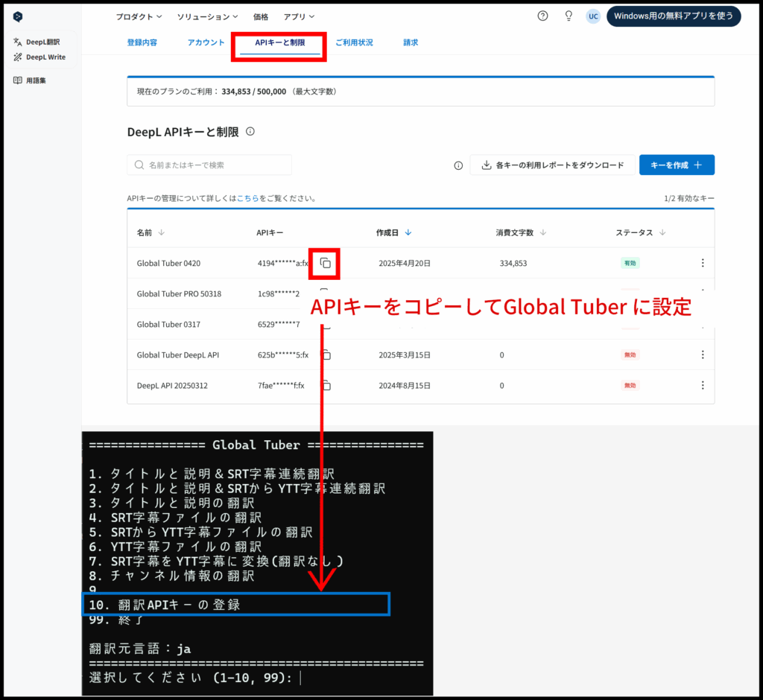Click the DeepL logo icon
The width and height of the screenshot is (763, 700).
click(x=18, y=16)
